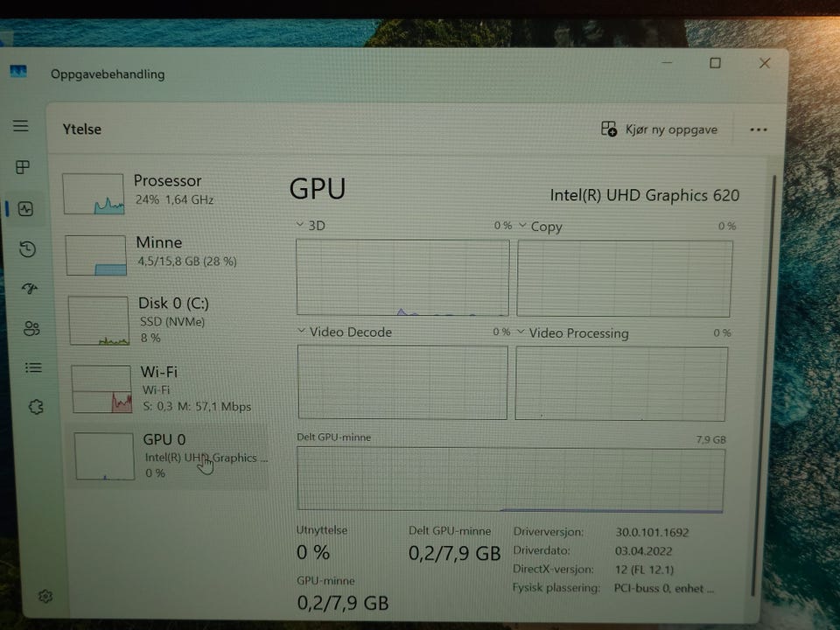Viewport: 840px width, 630px height.
Task: Open the Services icon in sidebar
Action: (35, 407)
